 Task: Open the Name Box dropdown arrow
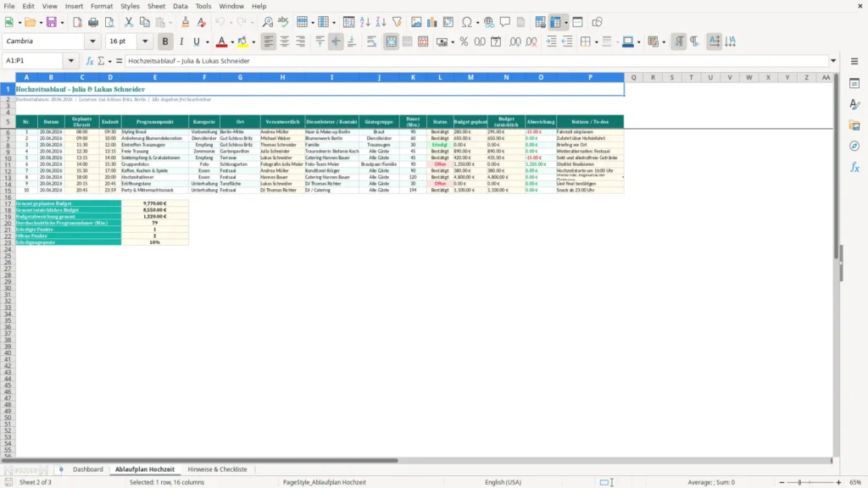pos(71,61)
